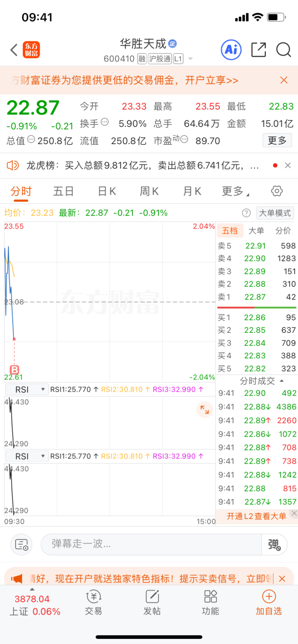Viewport: 298px width, 644px height.
Task: Tap the 买5 row at 22.82
Action: tap(257, 368)
